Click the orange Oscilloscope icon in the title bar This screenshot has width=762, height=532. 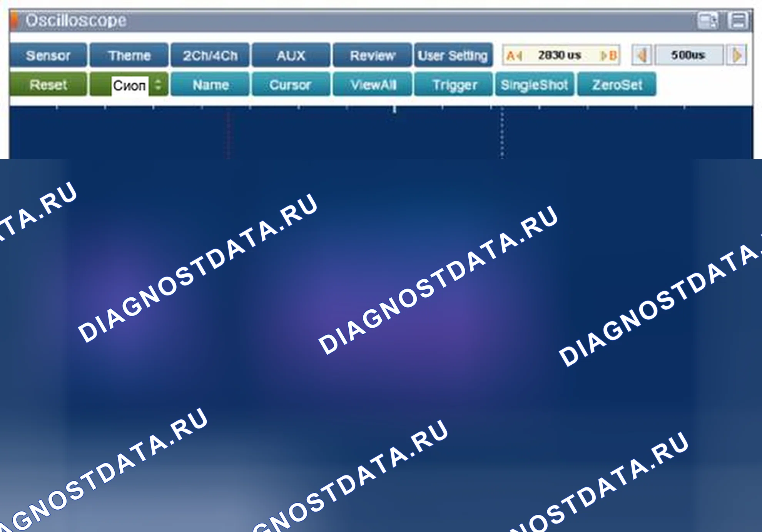pyautogui.click(x=14, y=20)
